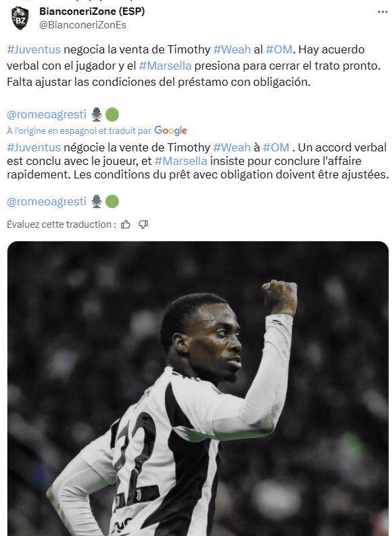Open the @BianconeriZonEs handle
The width and height of the screenshot is (392, 536).
pyautogui.click(x=82, y=25)
